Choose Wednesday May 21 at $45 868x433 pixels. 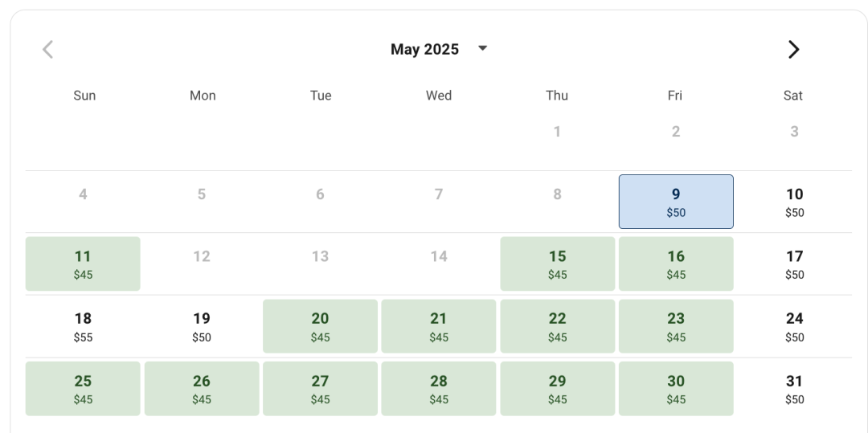tap(439, 326)
